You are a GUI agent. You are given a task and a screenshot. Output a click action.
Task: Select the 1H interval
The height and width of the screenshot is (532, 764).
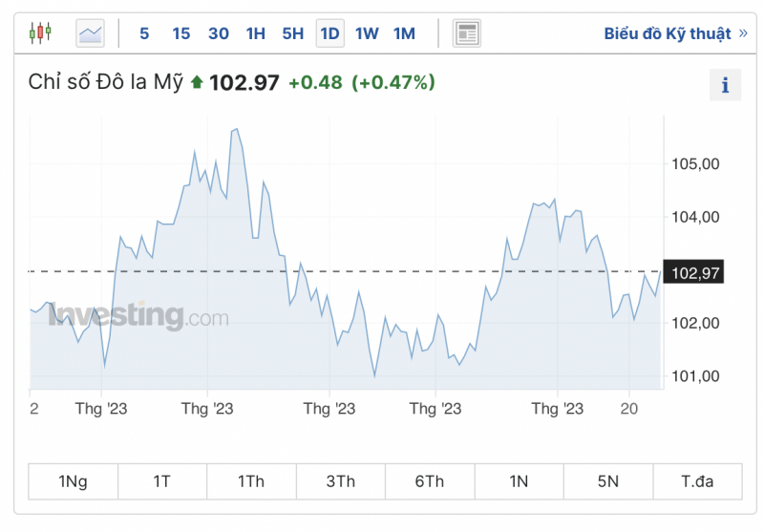(x=255, y=33)
